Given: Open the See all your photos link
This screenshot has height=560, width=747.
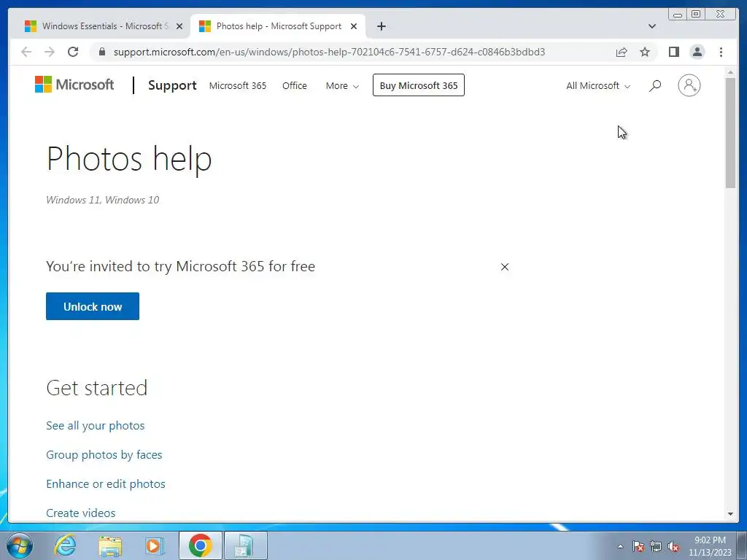Looking at the screenshot, I should (96, 426).
